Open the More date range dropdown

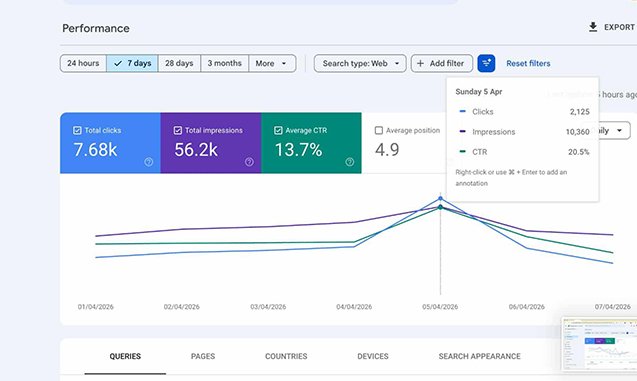point(272,63)
